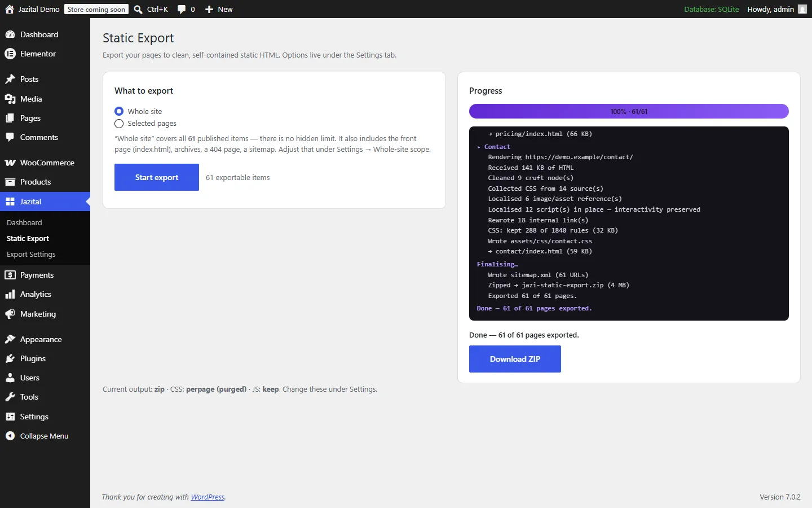
Task: Click the Plugins plug icon
Action: pos(10,358)
